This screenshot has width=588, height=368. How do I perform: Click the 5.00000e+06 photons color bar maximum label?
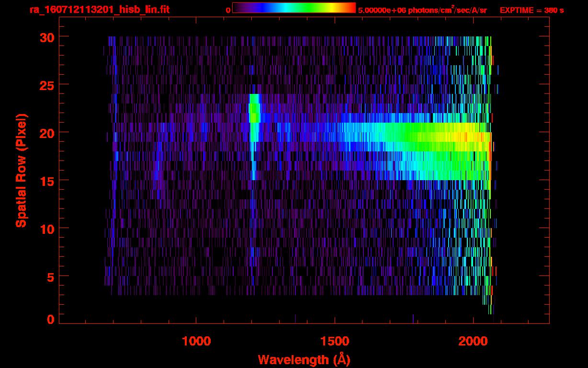[422, 10]
